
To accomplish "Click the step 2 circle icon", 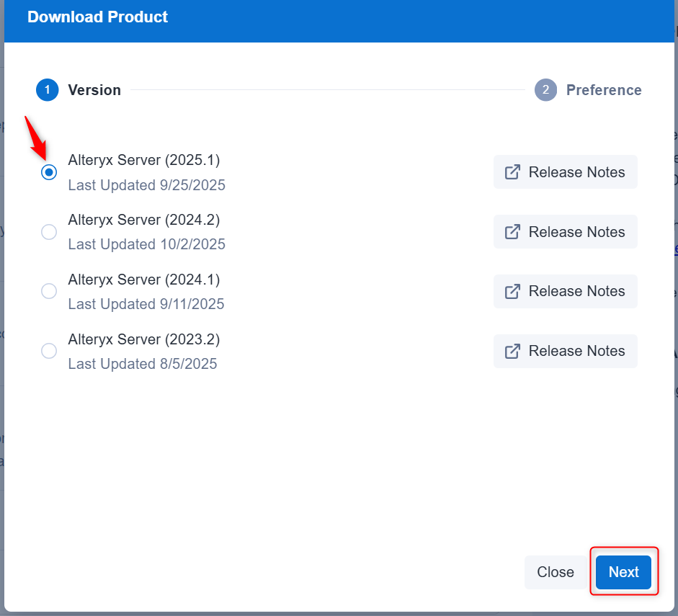I will [545, 90].
